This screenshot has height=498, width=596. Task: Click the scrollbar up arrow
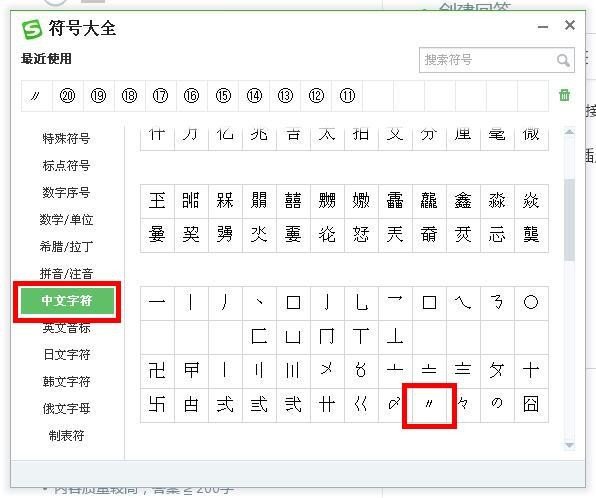pyautogui.click(x=569, y=132)
